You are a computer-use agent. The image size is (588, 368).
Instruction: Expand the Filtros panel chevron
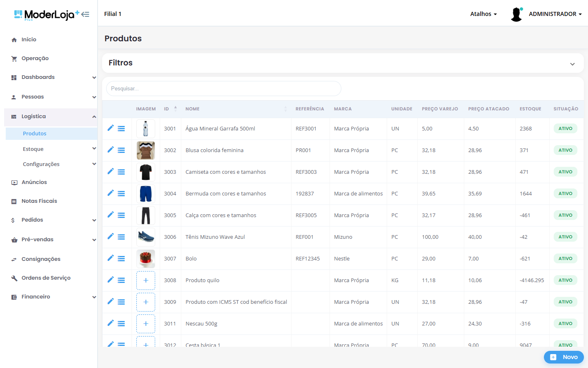[572, 64]
